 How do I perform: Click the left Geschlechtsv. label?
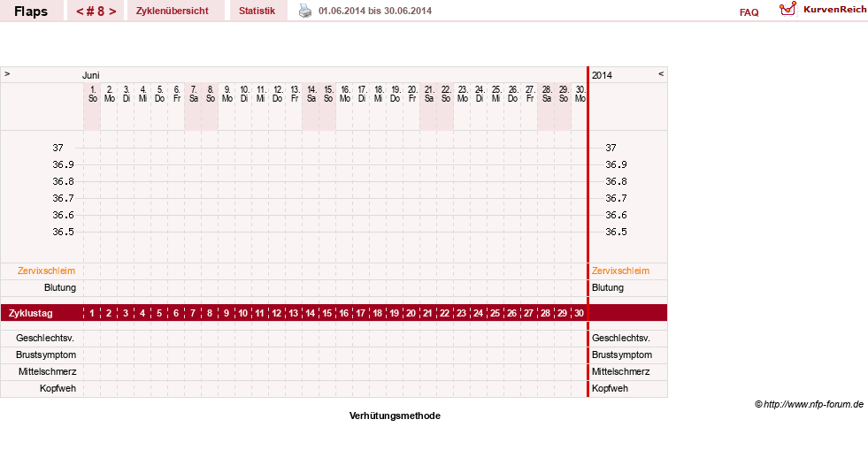tap(45, 339)
